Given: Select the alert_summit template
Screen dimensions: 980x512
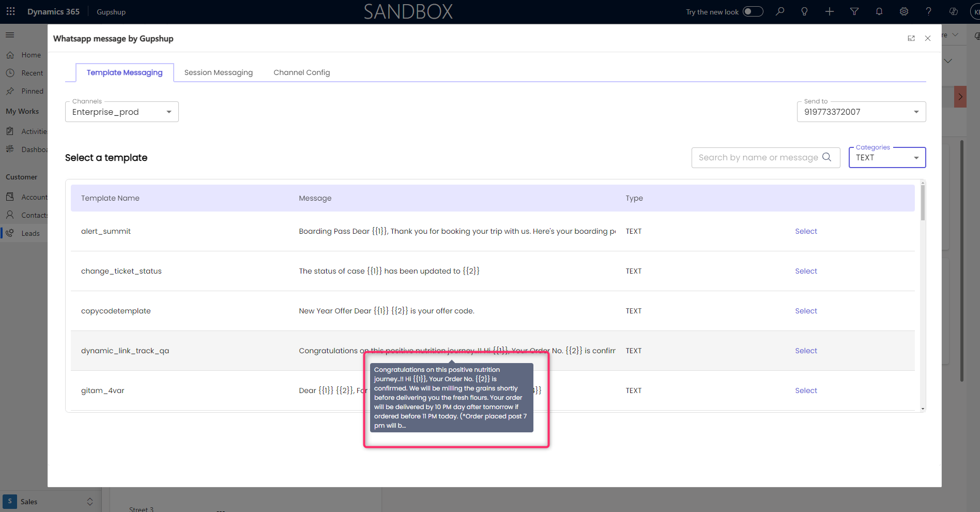Looking at the screenshot, I should 806,231.
